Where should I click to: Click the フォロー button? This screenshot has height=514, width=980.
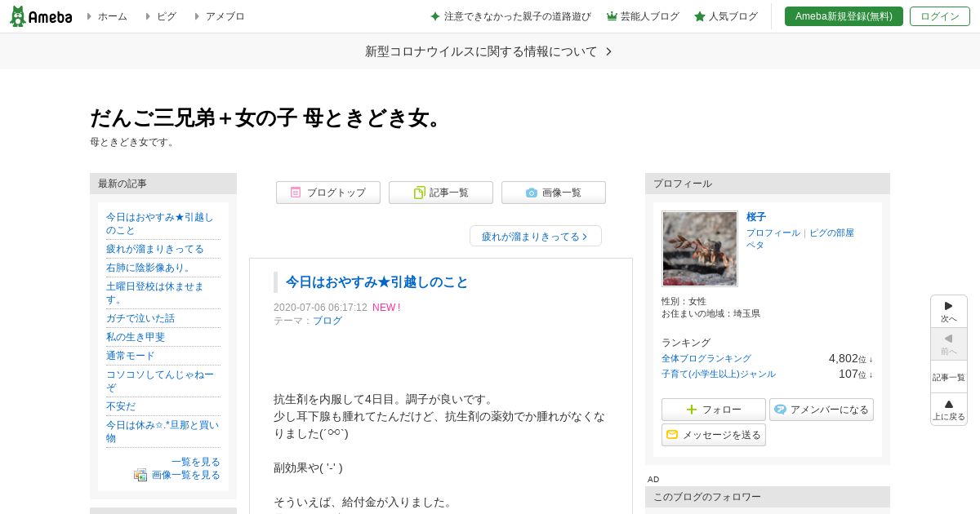click(714, 410)
